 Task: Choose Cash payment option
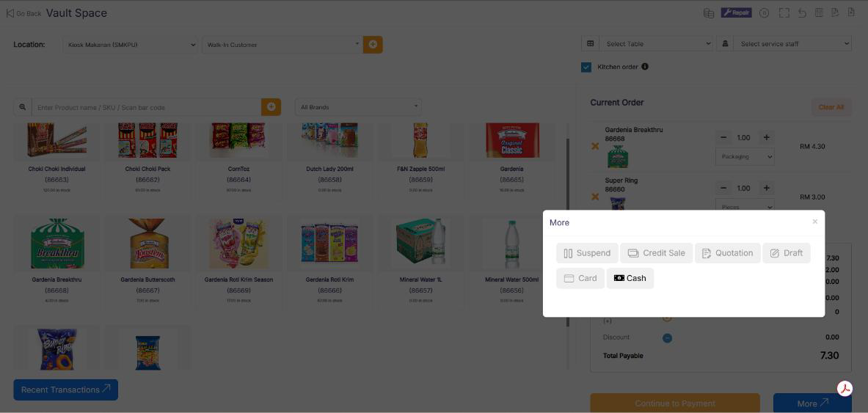630,279
